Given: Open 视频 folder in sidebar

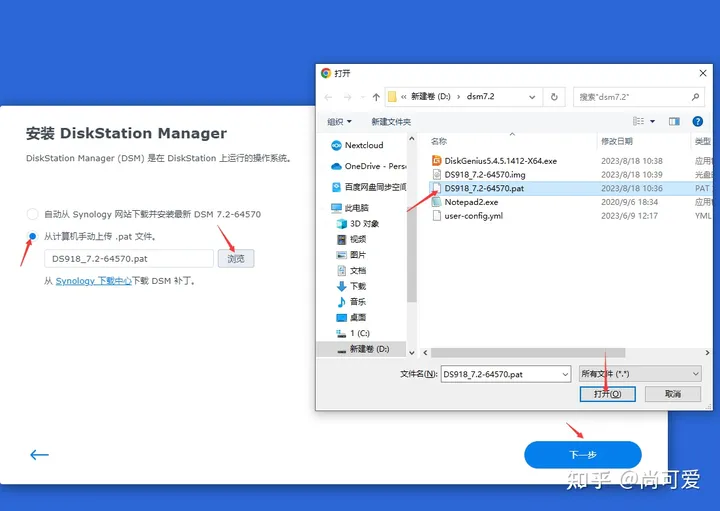Looking at the screenshot, I should [351, 239].
